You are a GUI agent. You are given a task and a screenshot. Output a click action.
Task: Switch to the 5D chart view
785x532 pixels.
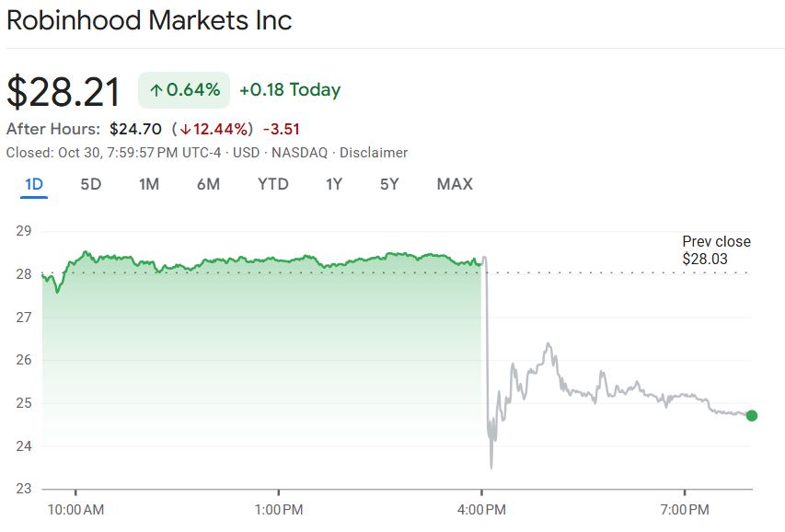click(91, 184)
